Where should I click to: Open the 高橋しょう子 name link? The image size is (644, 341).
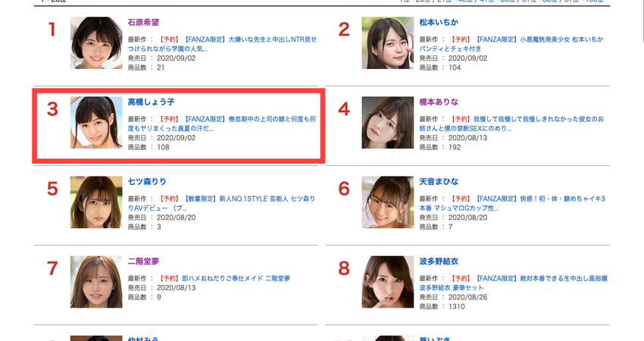click(151, 102)
